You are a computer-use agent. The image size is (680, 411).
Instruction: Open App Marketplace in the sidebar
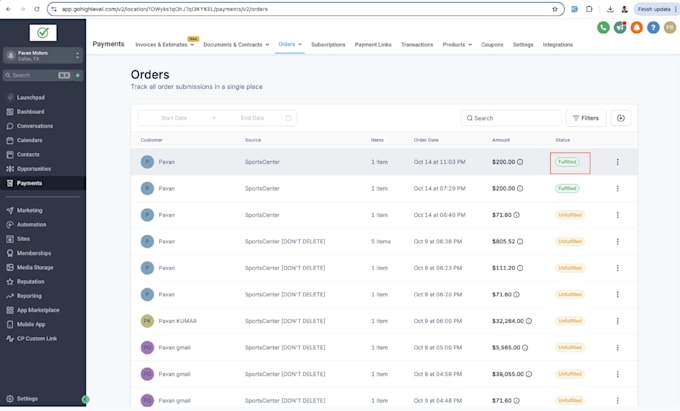[x=38, y=310]
